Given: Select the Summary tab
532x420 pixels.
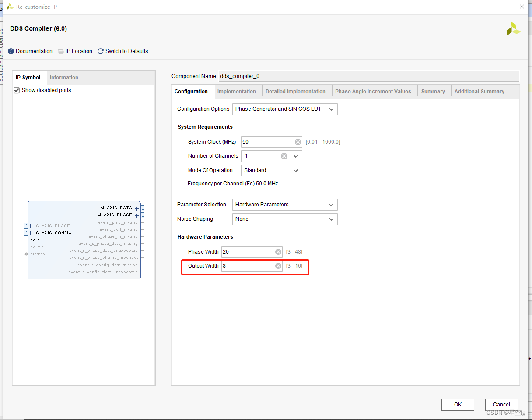Looking at the screenshot, I should point(433,92).
